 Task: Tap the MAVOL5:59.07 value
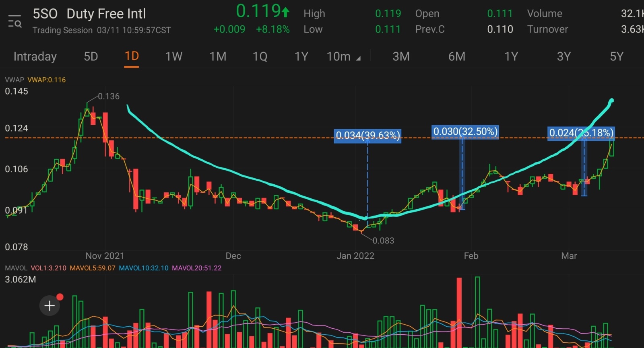click(x=93, y=268)
